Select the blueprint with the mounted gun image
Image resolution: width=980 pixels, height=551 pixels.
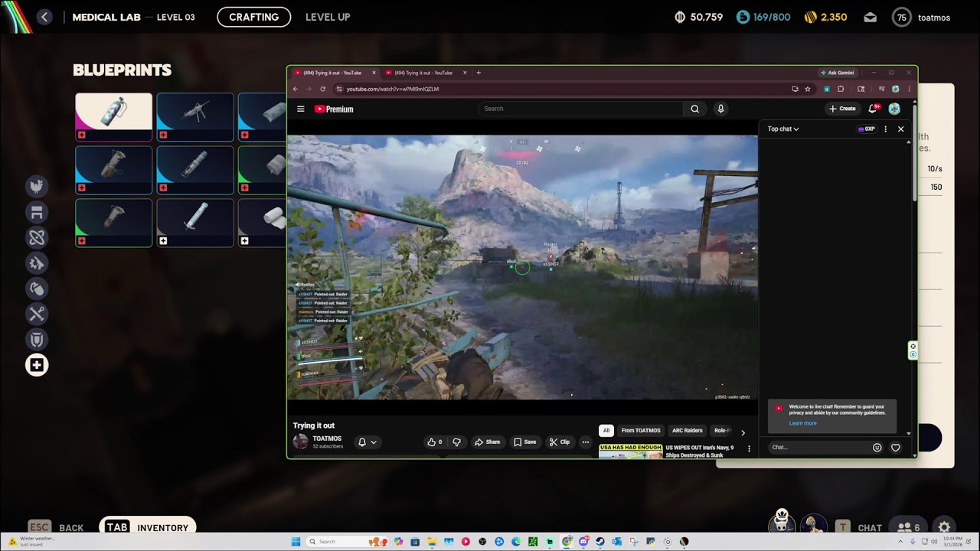pos(195,117)
